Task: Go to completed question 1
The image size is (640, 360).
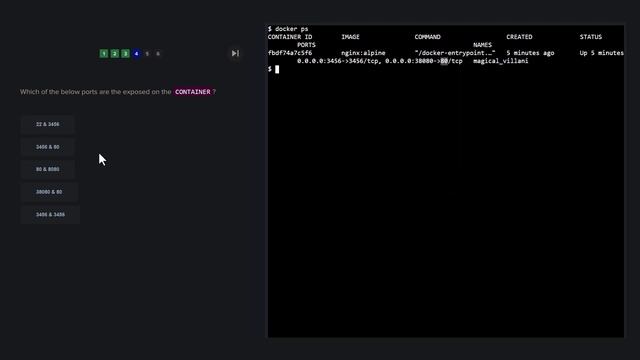Action: pos(104,53)
